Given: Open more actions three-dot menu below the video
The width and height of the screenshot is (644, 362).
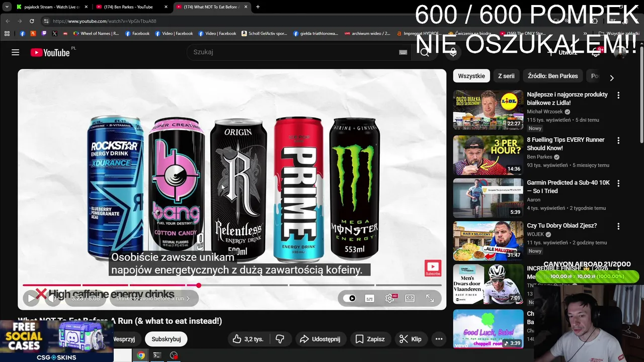Looking at the screenshot, I should tap(439, 339).
